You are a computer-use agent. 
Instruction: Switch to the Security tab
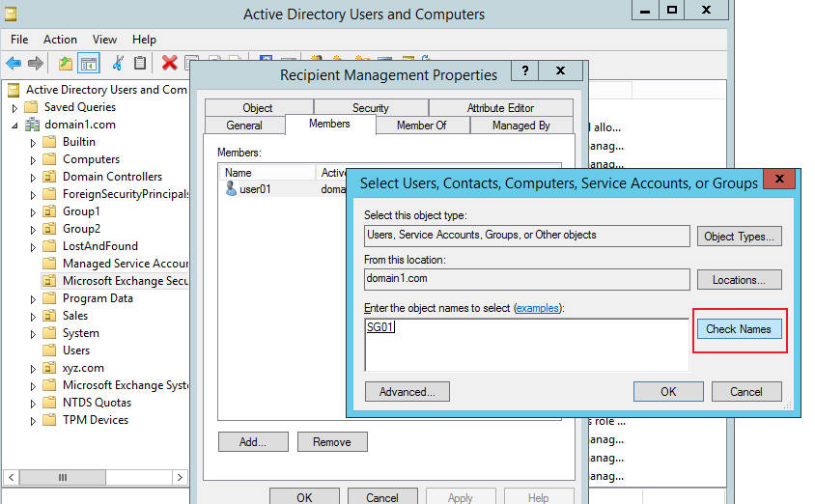[371, 107]
